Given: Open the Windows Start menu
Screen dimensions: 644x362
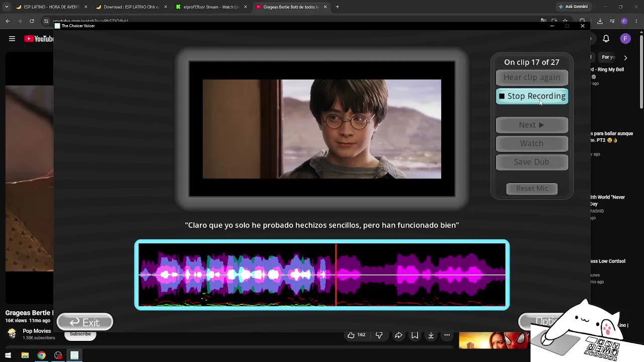Looking at the screenshot, I should tap(8, 355).
